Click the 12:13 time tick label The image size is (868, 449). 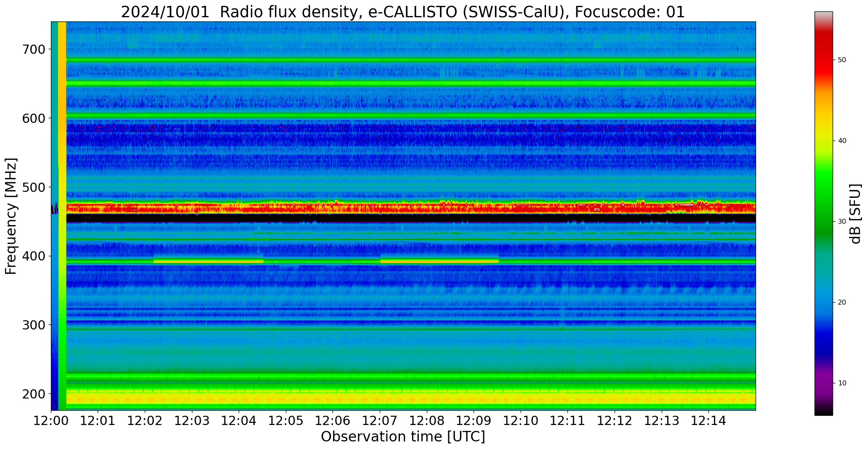pos(662,420)
